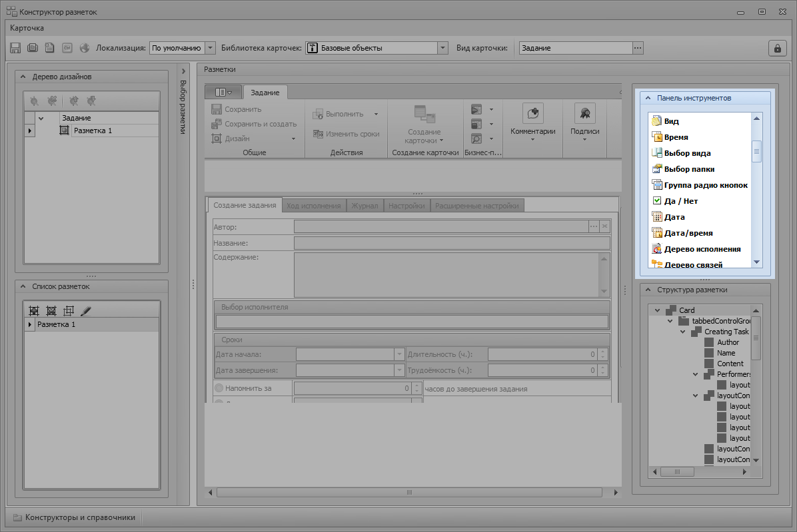Select the Да / Нет checkbox tool
This screenshot has height=532, width=797.
coord(680,201)
